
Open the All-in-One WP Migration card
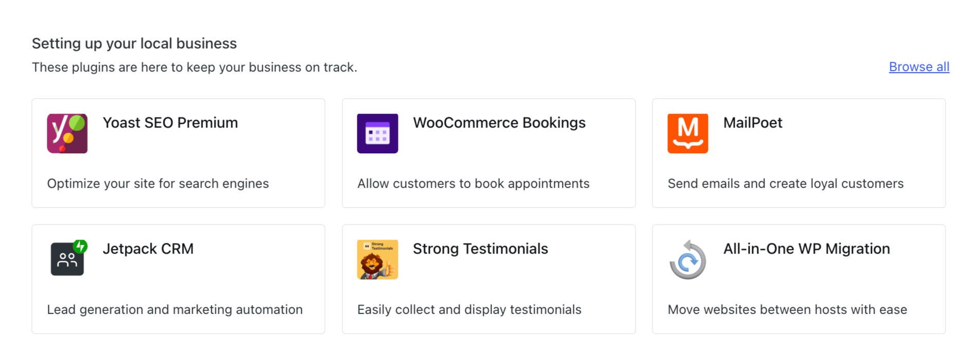[x=798, y=279]
